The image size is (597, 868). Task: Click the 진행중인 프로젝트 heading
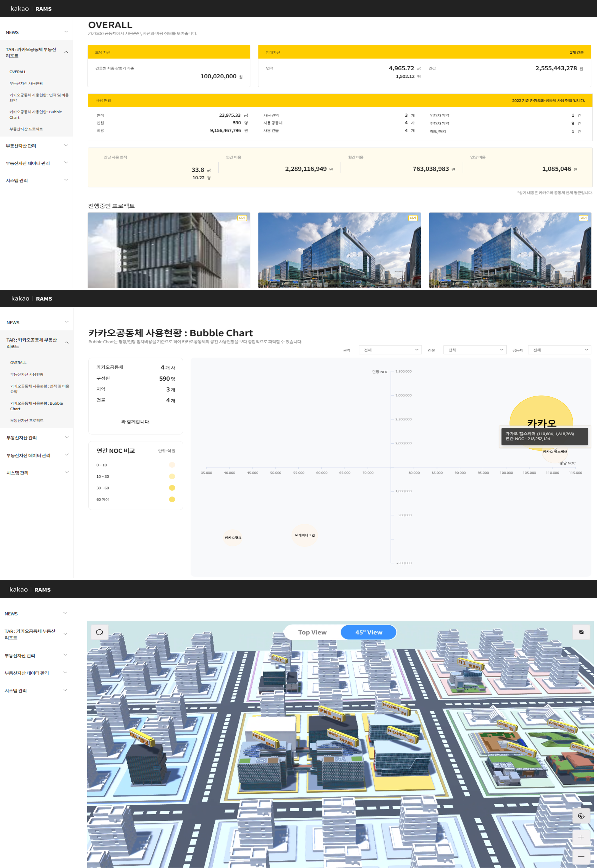[111, 206]
